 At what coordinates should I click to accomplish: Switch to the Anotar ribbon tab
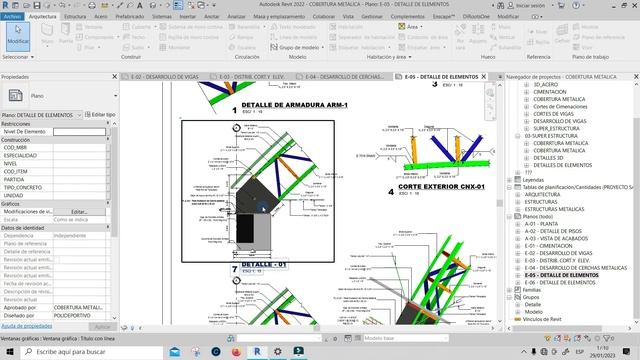pos(211,17)
